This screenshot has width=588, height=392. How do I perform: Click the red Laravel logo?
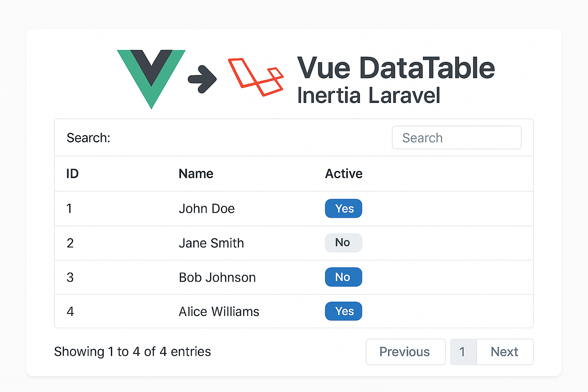(256, 77)
